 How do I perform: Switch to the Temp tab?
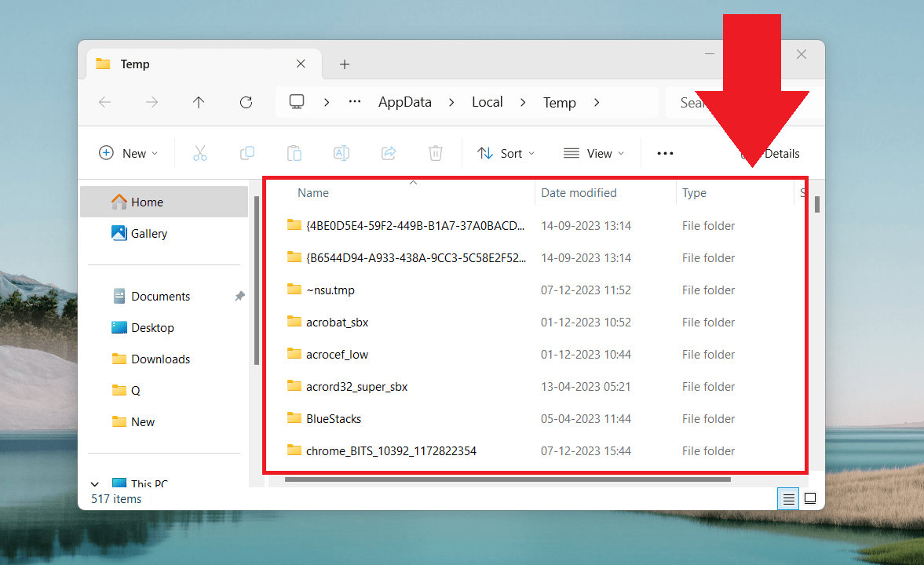pyautogui.click(x=133, y=64)
